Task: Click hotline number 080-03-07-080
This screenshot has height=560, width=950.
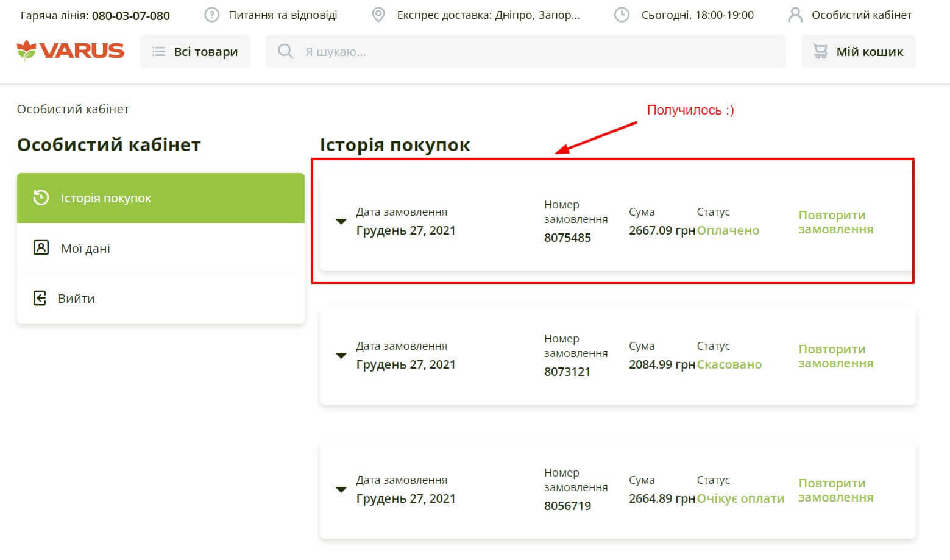Action: tap(131, 15)
